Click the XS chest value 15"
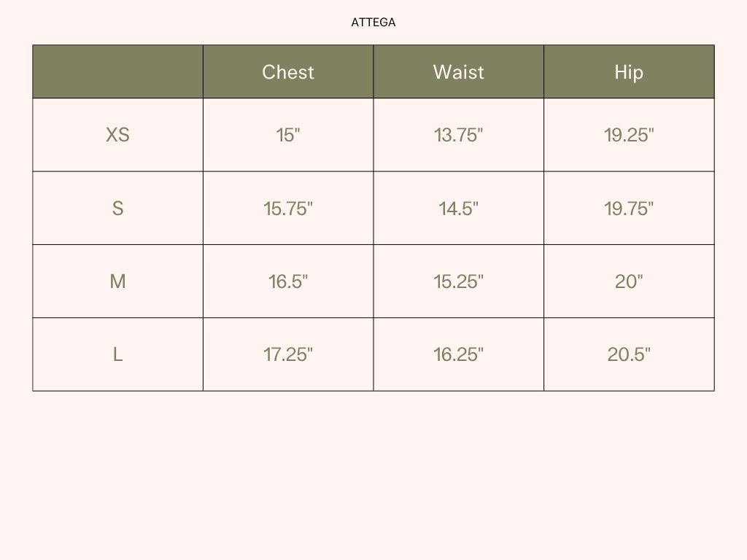 [288, 135]
